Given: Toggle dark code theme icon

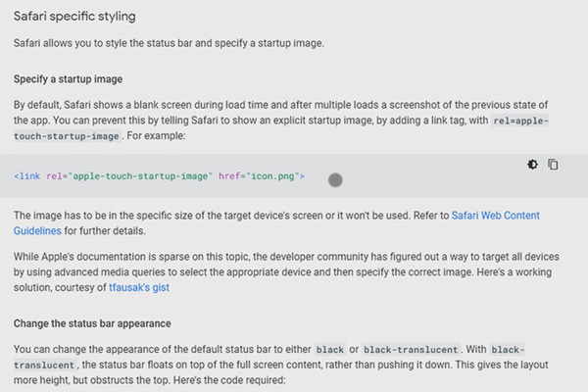Looking at the screenshot, I should (532, 165).
